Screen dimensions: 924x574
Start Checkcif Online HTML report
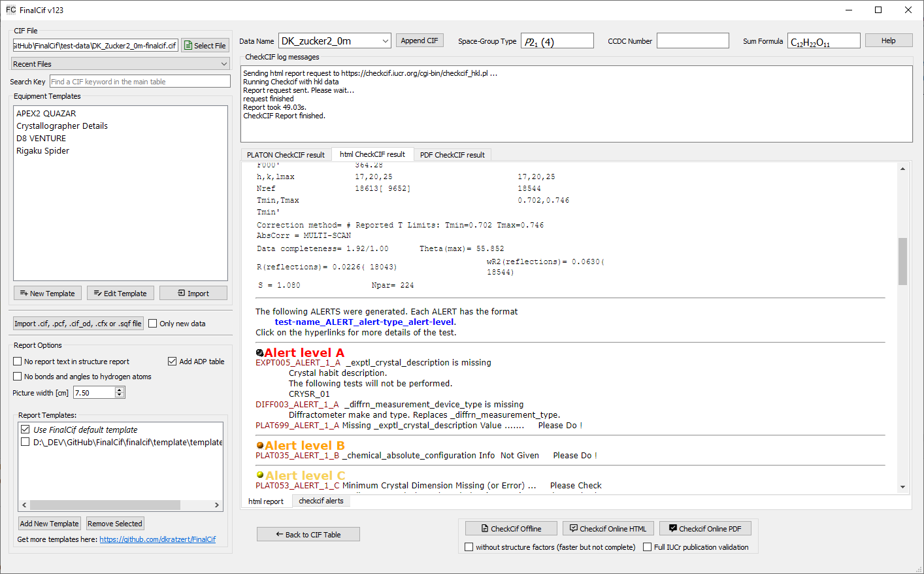(x=608, y=529)
